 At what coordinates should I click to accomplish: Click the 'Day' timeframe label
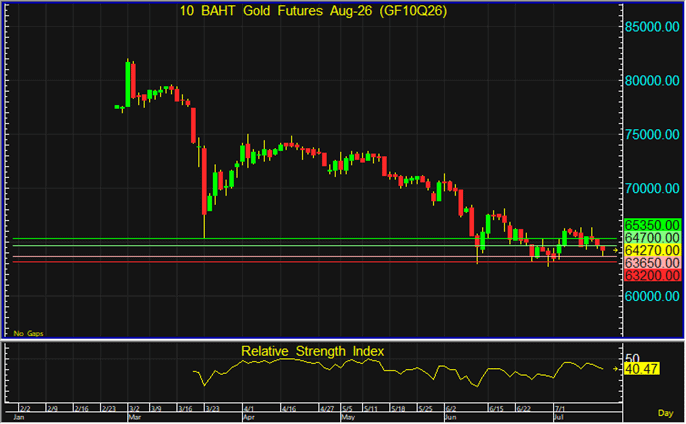click(x=665, y=413)
